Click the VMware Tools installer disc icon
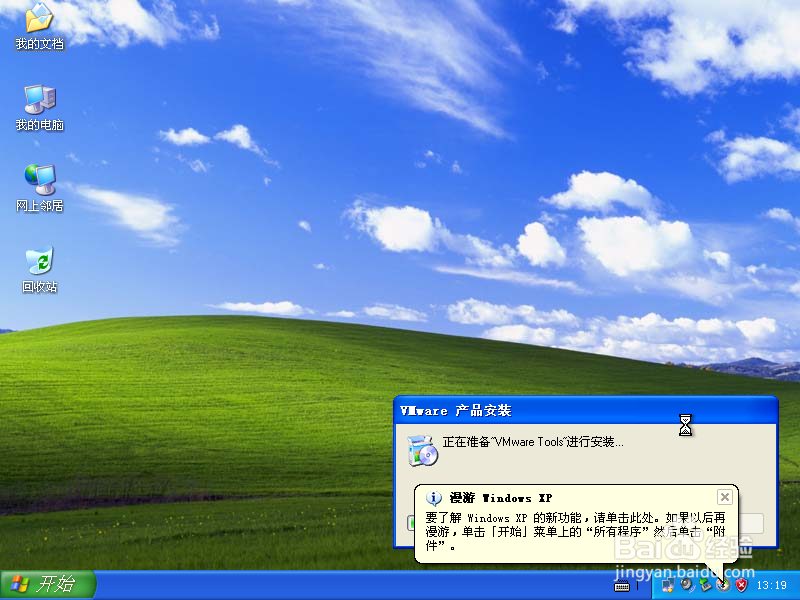 coord(422,451)
